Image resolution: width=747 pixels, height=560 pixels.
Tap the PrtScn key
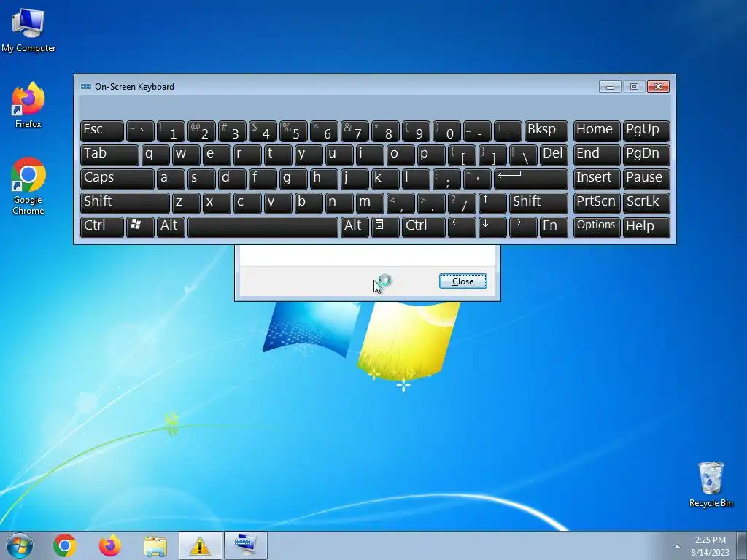pyautogui.click(x=597, y=203)
